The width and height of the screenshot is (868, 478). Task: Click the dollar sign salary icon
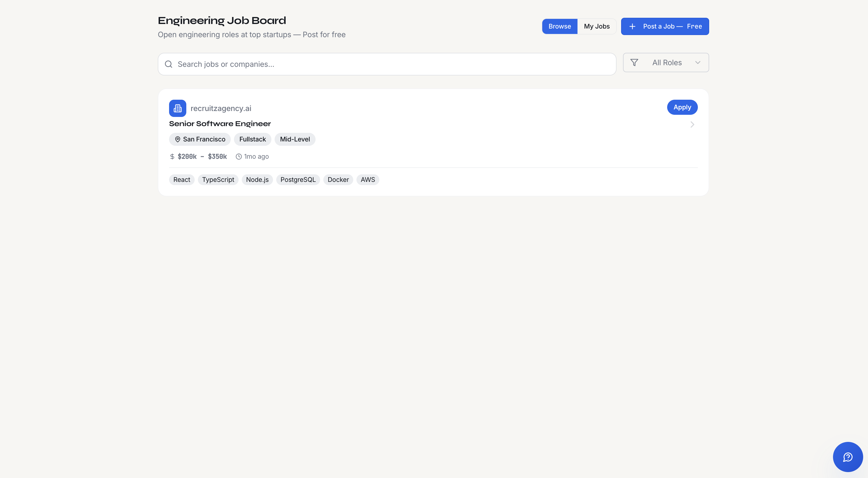click(x=172, y=157)
